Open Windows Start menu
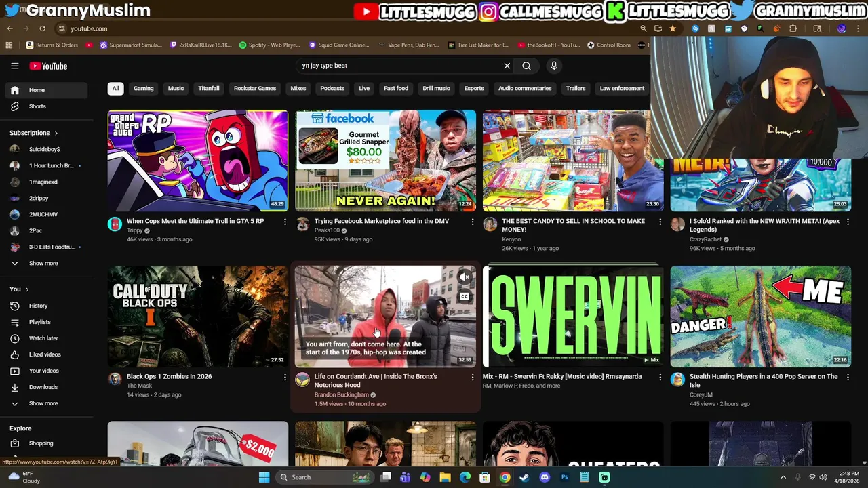 click(264, 477)
